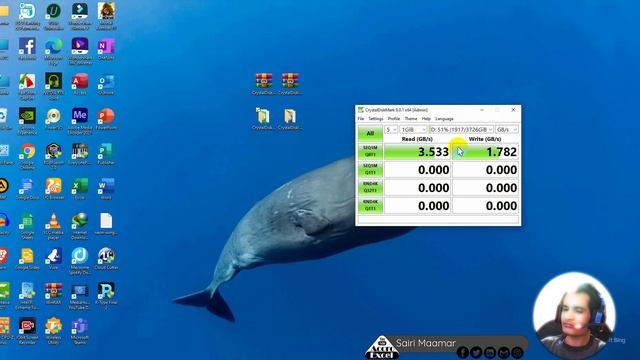Open the Screen Recorder desktop shortcut
640x360 pixels.
(27, 331)
